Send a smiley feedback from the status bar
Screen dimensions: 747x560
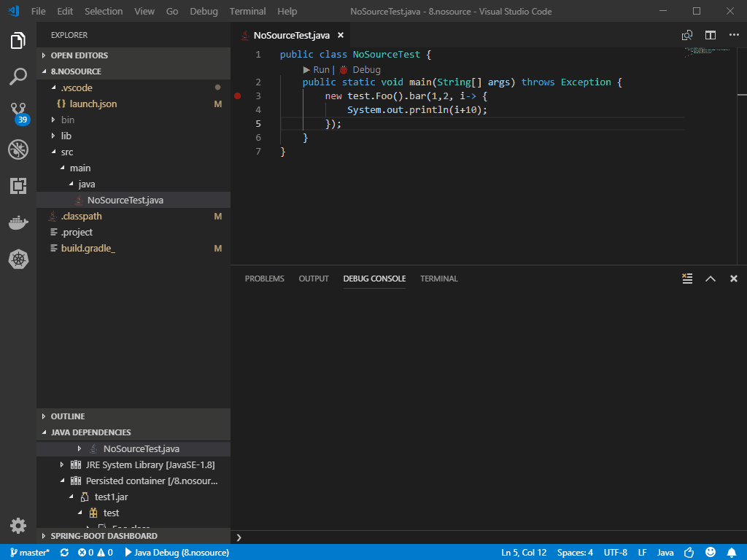tap(710, 552)
